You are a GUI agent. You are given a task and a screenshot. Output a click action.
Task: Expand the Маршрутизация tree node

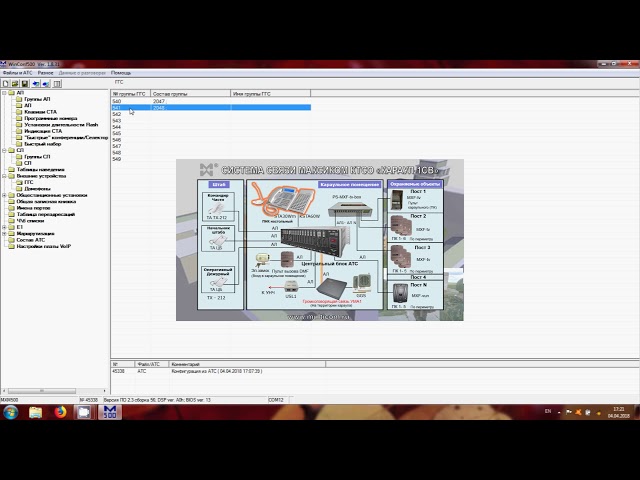click(4, 233)
